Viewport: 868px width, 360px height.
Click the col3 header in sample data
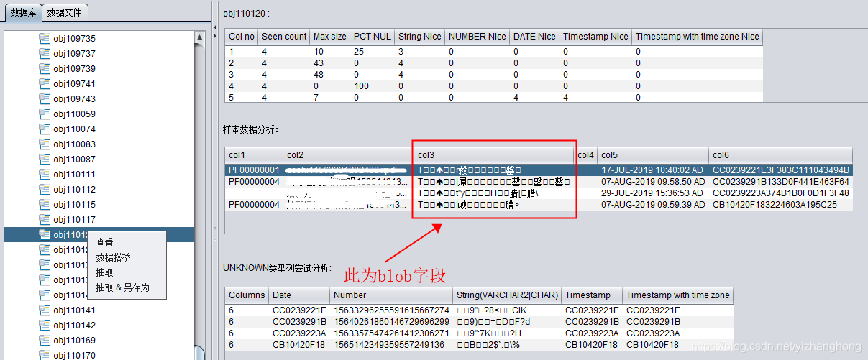[x=494, y=155]
